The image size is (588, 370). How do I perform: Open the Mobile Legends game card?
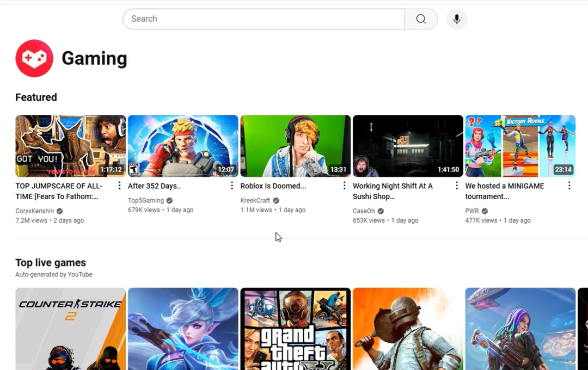tap(183, 329)
